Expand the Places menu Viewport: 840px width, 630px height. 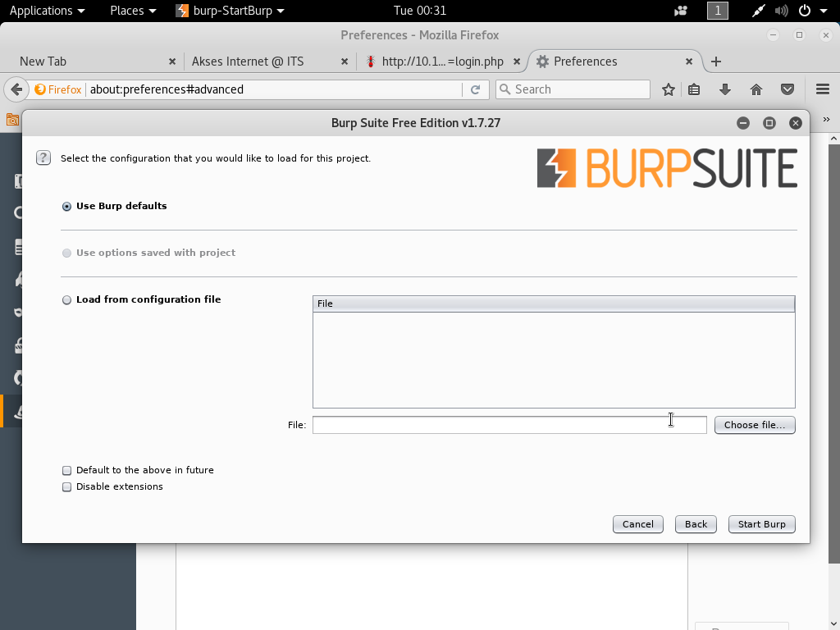point(133,11)
